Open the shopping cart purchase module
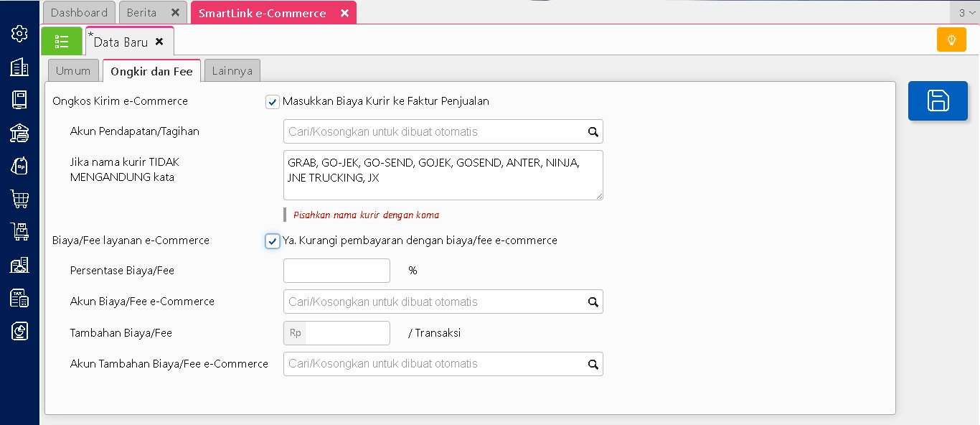 coord(19,199)
